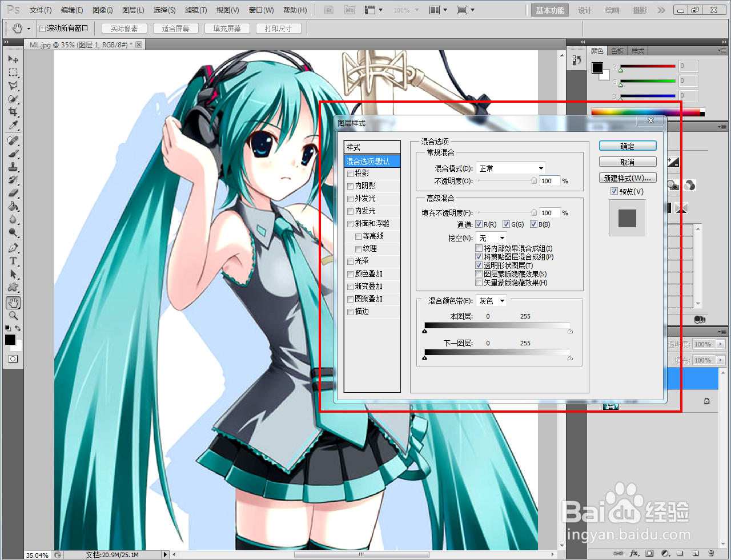Viewport: 731px width, 560px height.
Task: Switch to the 色板 swatches tab
Action: [617, 51]
